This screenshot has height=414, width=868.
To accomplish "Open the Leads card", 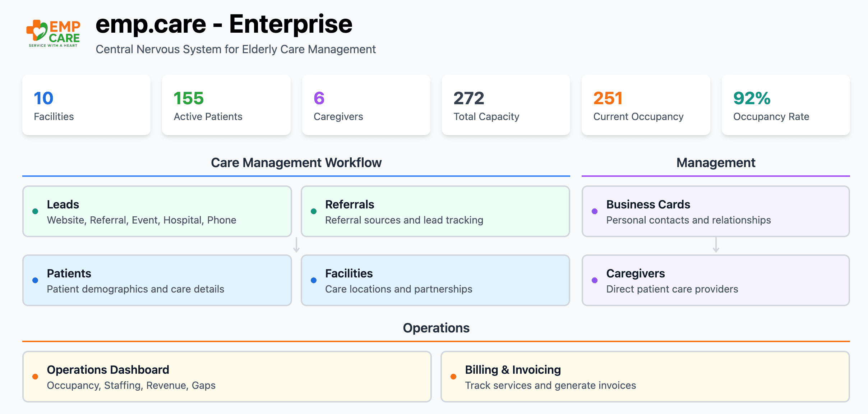I will tap(157, 211).
